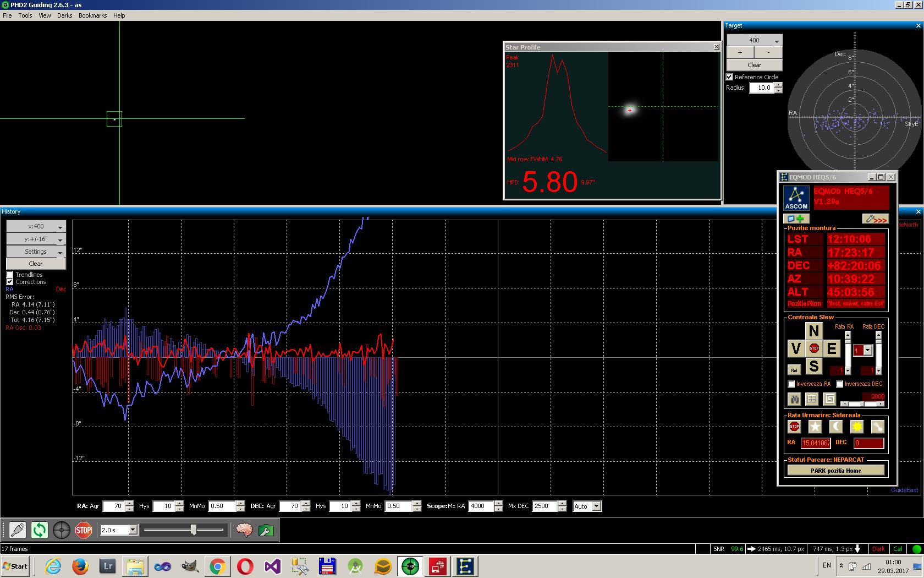Image resolution: width=924 pixels, height=578 pixels.
Task: Open the File menu
Action: tap(7, 15)
